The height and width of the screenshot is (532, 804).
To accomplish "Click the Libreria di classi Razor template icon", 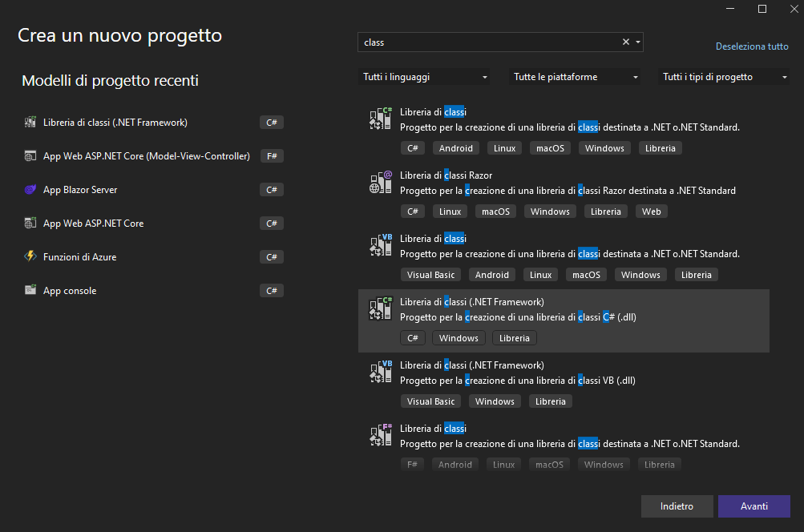I will (x=381, y=182).
